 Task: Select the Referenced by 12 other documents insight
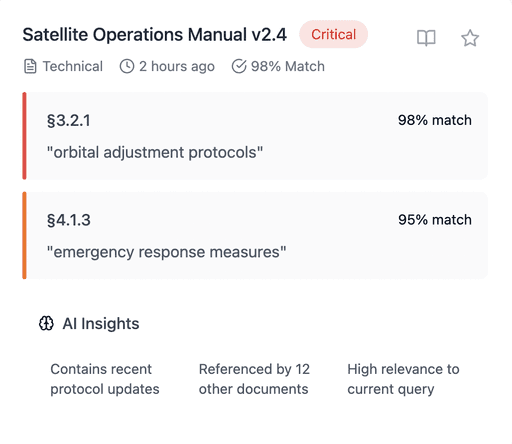click(x=254, y=379)
